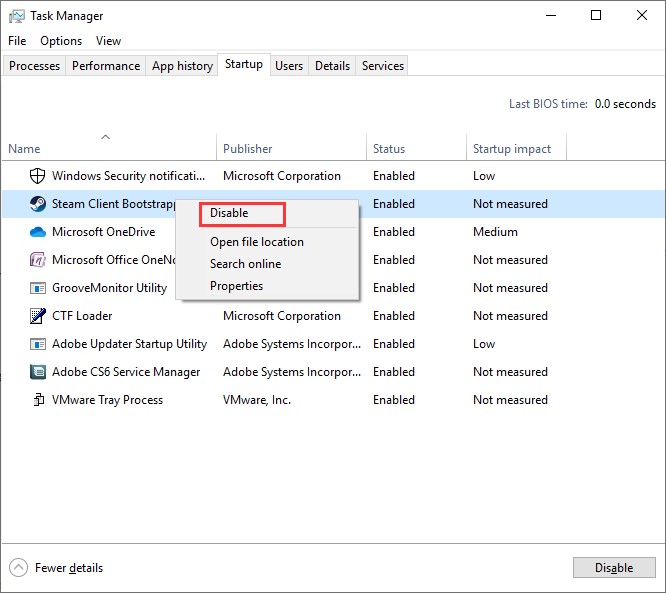Switch to the App history tab

182,66
